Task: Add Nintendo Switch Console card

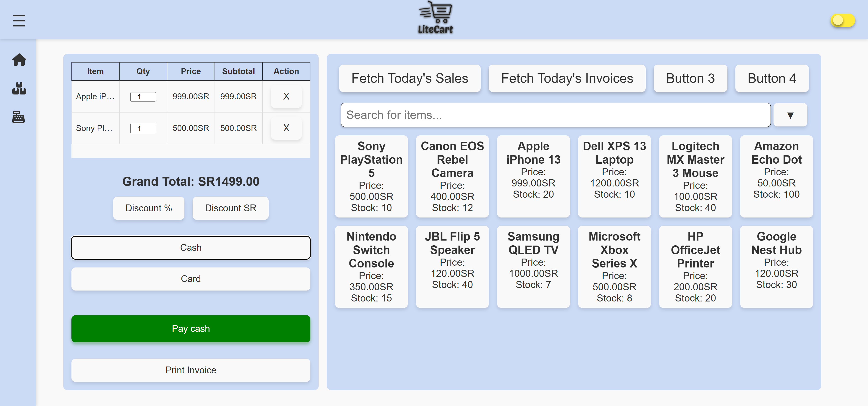Action: click(x=371, y=267)
